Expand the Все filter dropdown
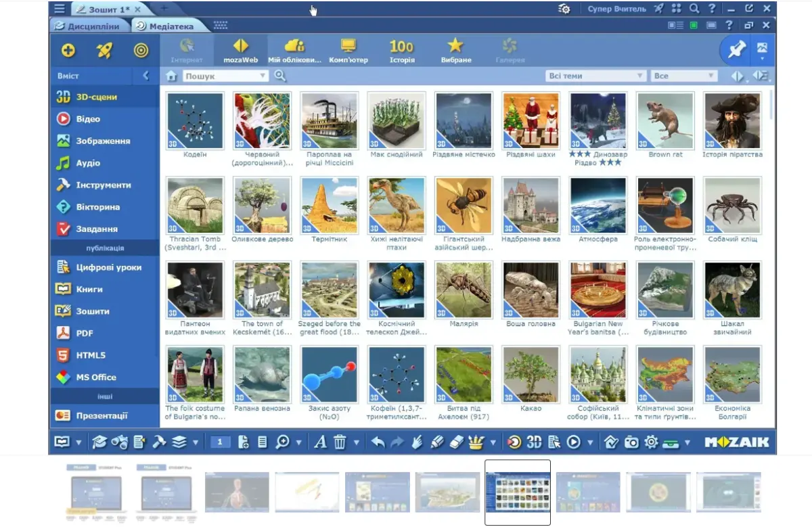This screenshot has width=812, height=527. pos(684,76)
